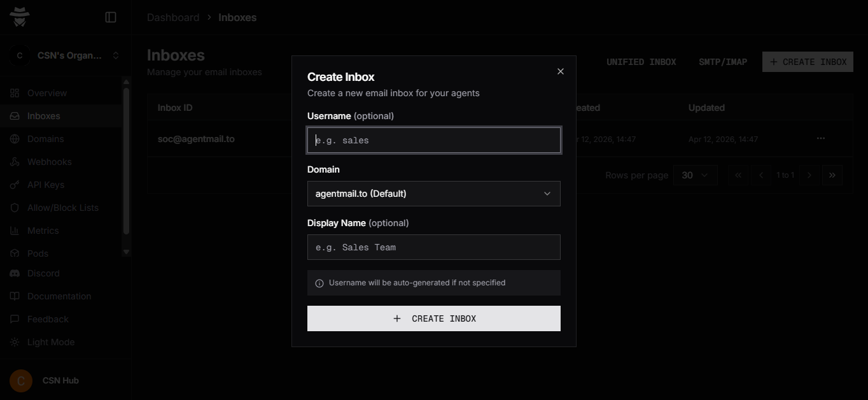
Task: Change rows per page dropdown
Action: click(696, 175)
